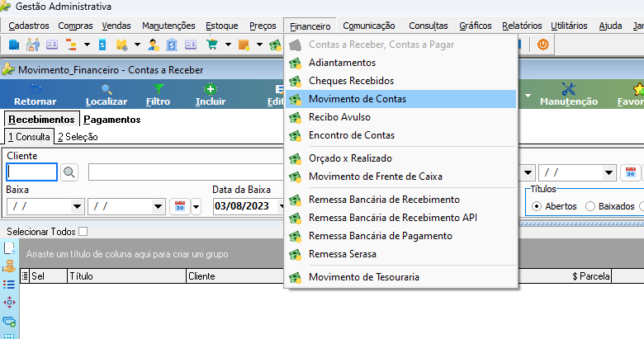Click the grid column selector icon before Sel
The image size is (644, 339).
(x=25, y=276)
